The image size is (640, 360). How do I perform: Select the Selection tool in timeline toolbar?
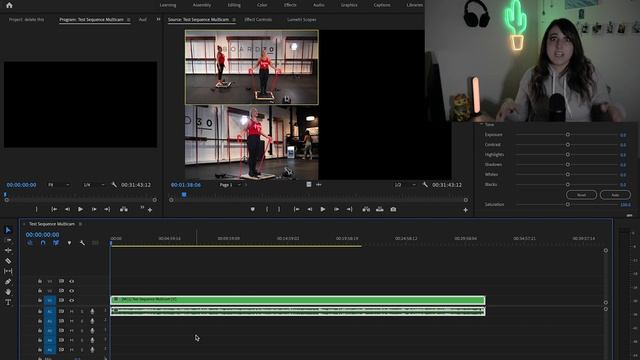pyautogui.click(x=8, y=230)
